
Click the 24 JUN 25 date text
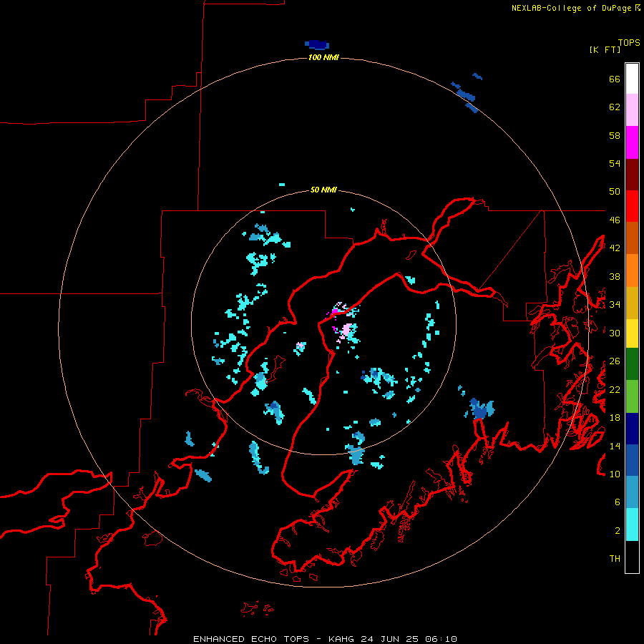point(389,639)
